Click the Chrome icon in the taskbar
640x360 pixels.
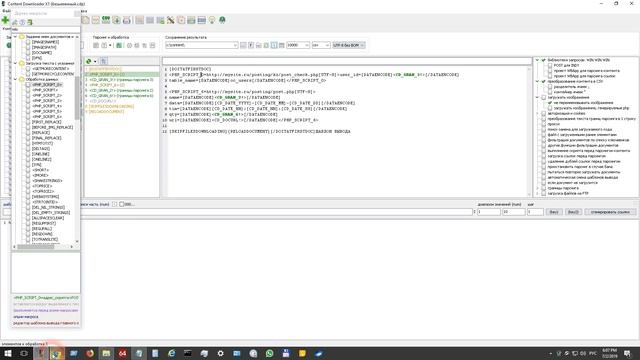coord(57,353)
